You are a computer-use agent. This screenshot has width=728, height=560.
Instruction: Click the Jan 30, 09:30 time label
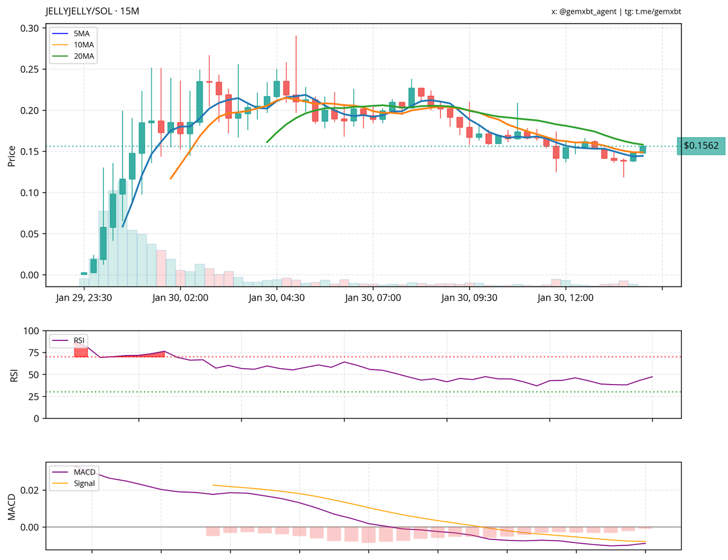coord(470,297)
